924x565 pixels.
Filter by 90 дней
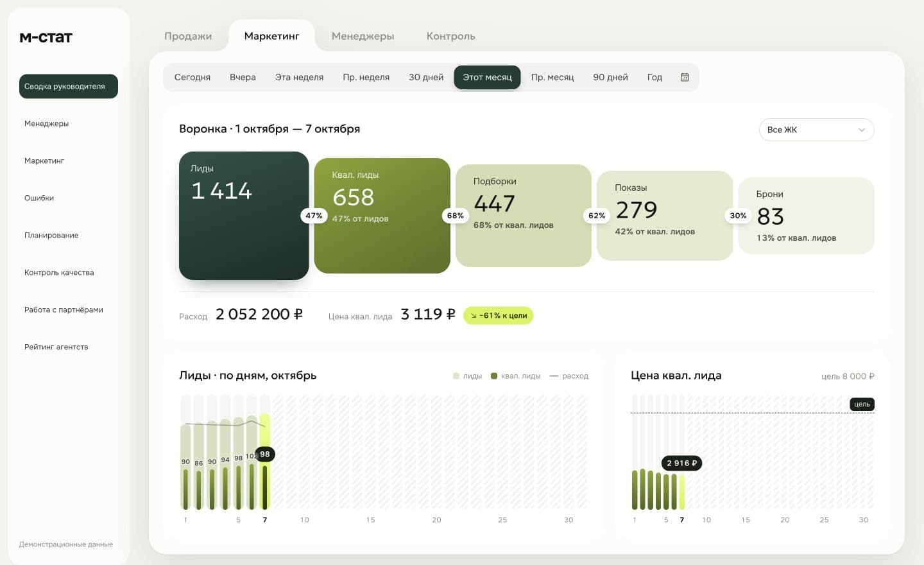coord(610,77)
